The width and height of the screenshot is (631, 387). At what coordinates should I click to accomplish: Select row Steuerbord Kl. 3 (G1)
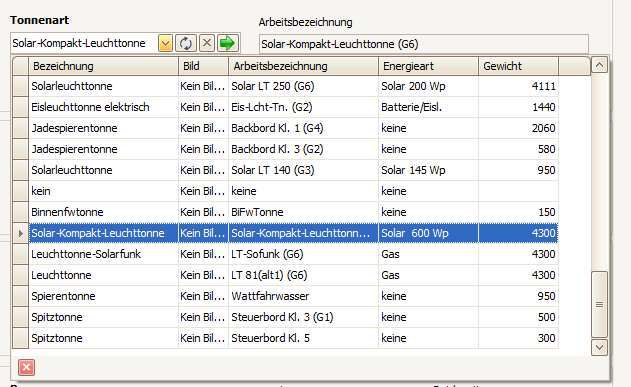(285, 317)
